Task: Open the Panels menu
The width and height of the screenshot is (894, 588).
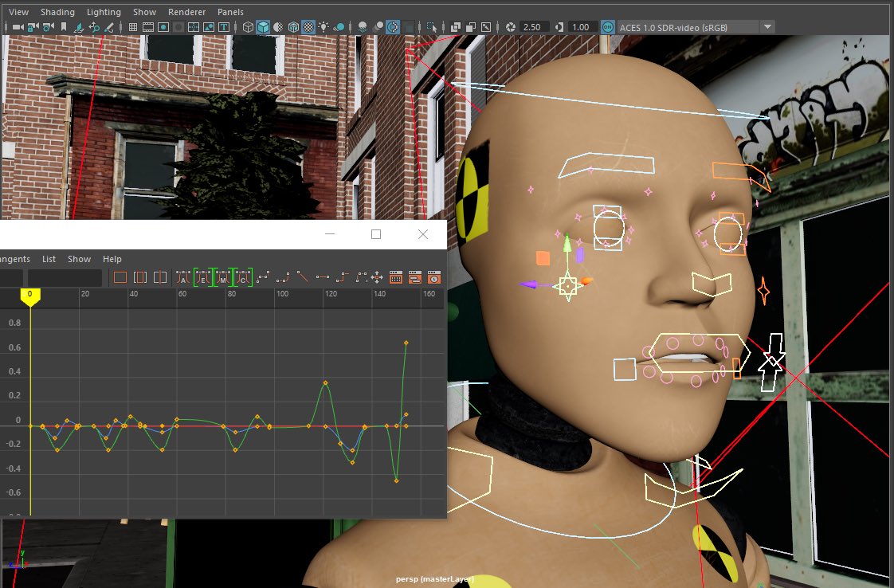Action: [230, 12]
